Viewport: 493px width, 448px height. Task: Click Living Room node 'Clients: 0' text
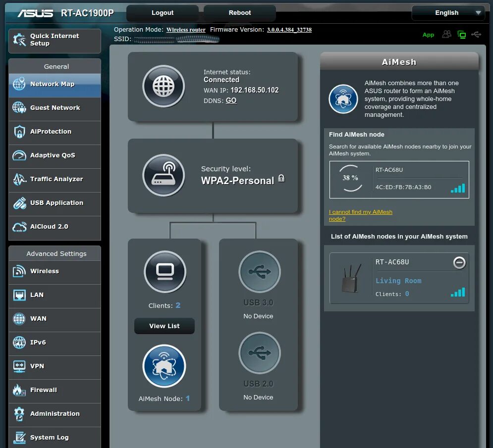click(392, 294)
